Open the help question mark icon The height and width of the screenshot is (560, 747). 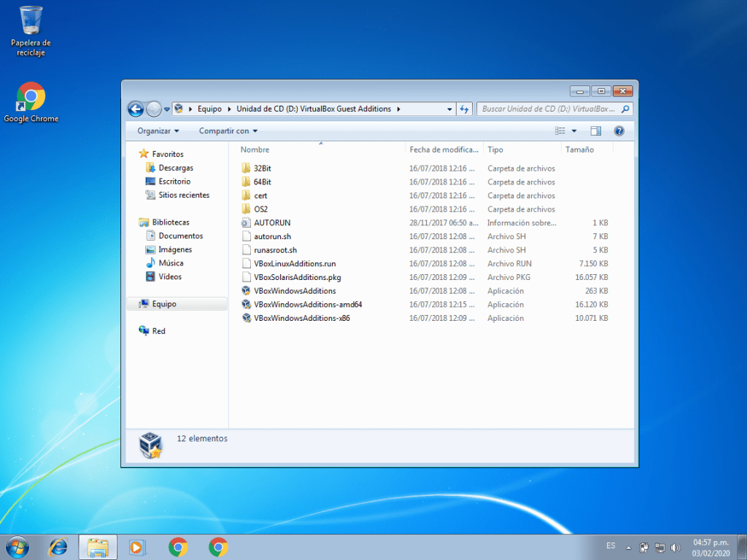pos(619,131)
